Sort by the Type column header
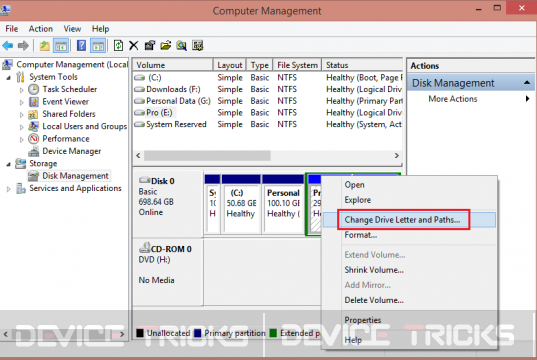 [x=259, y=65]
